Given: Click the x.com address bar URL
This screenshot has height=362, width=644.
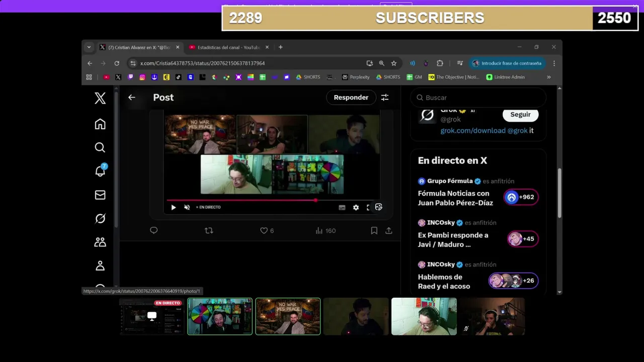Looking at the screenshot, I should coord(202,63).
